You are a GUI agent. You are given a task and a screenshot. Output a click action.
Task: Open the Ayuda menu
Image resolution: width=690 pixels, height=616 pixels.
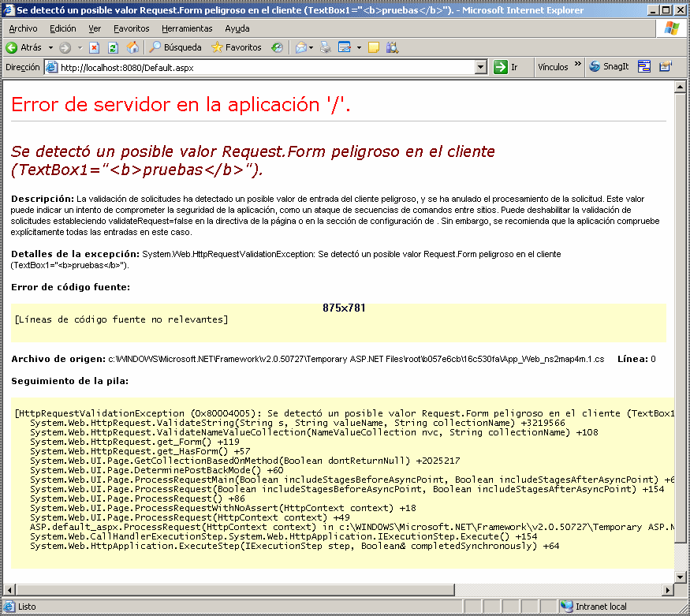(x=237, y=28)
